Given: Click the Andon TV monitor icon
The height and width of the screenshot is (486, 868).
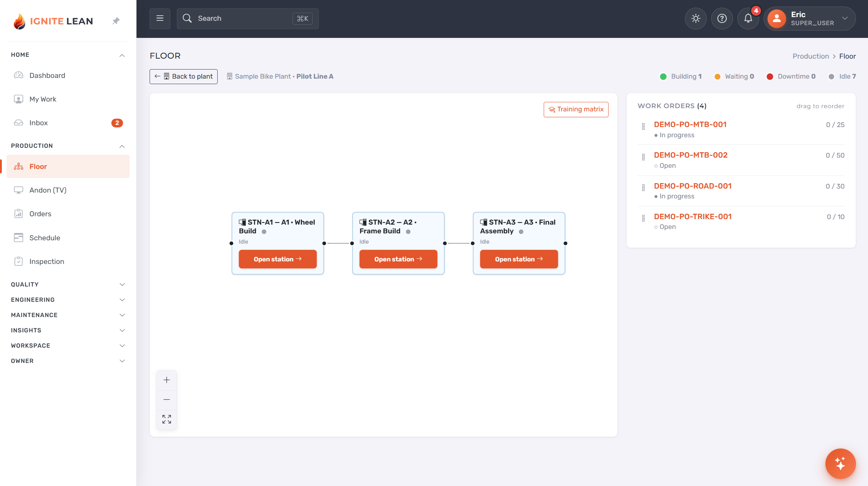Looking at the screenshot, I should pos(19,190).
